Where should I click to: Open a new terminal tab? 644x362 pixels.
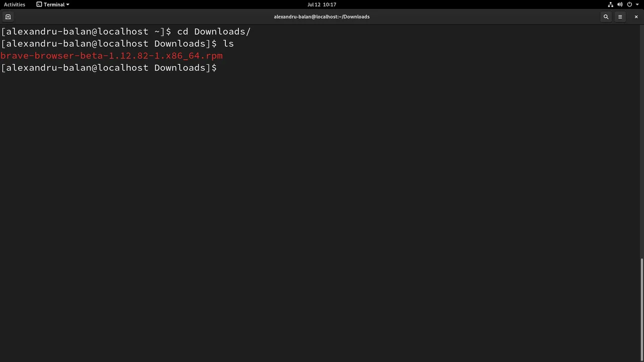(8, 17)
